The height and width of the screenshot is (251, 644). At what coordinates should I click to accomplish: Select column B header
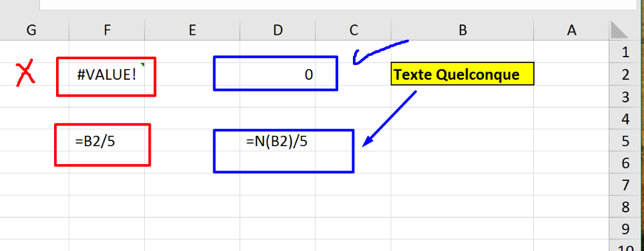point(462,30)
